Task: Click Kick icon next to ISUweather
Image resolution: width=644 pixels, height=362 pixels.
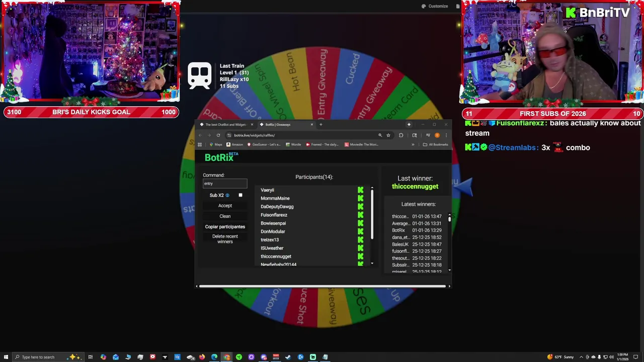Action: click(360, 248)
